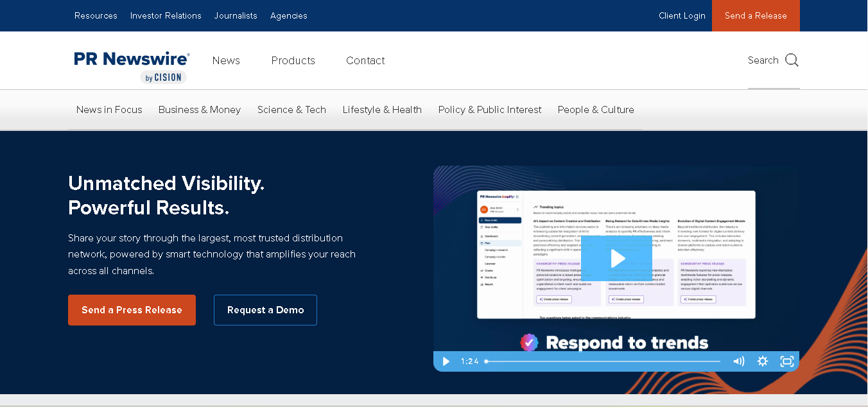The height and width of the screenshot is (407, 868).
Task: Expand the Products main menu
Action: 293,60
